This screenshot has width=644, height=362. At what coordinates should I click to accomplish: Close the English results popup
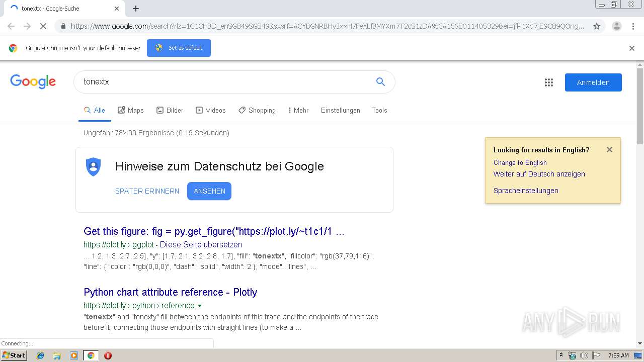609,149
